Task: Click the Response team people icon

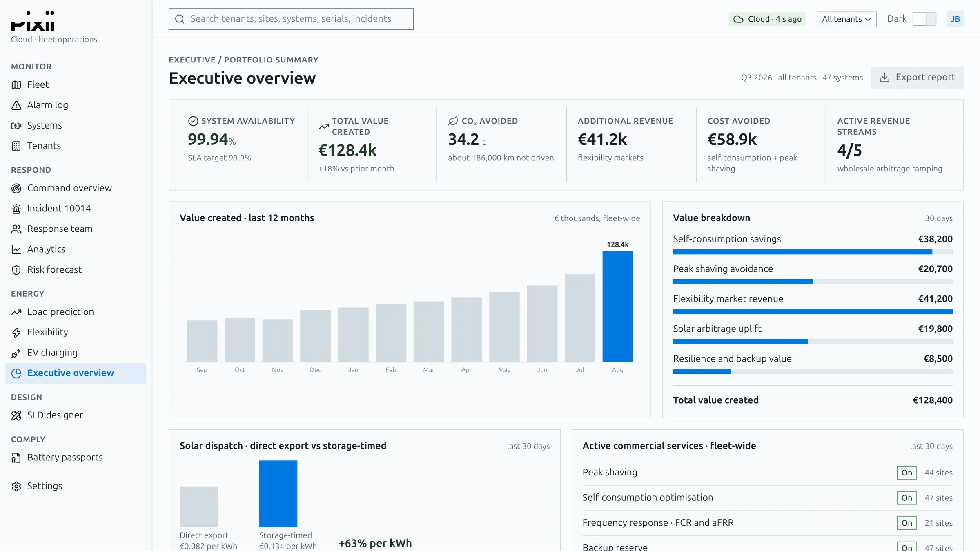Action: pos(16,229)
